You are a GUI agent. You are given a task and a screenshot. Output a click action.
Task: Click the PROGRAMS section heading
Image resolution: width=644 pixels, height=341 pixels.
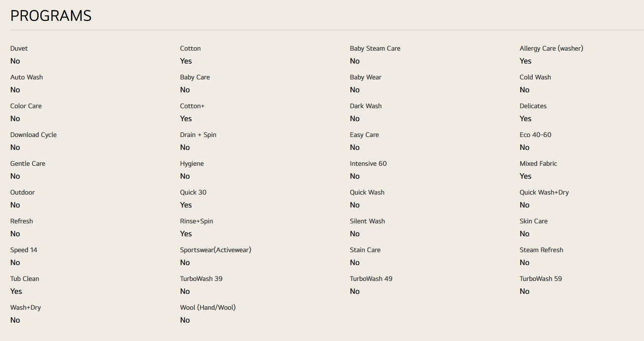click(51, 16)
